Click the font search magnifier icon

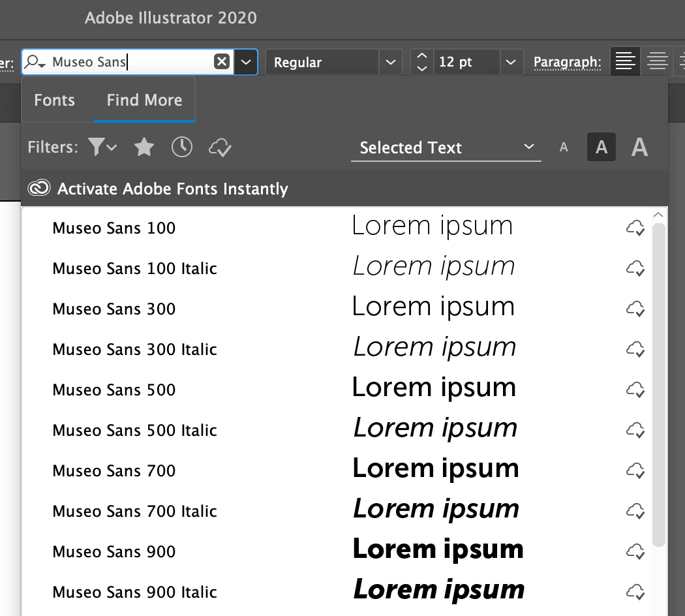(35, 62)
